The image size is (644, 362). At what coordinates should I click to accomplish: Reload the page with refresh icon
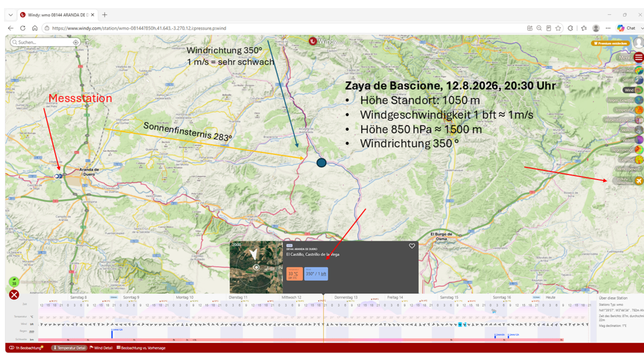pos(23,28)
